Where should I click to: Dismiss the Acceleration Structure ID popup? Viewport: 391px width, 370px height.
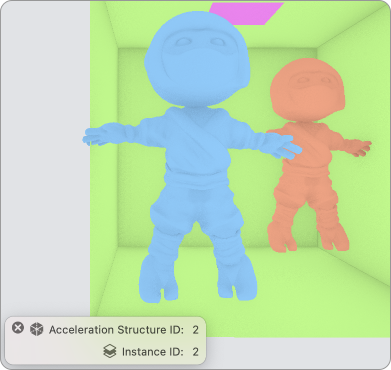coord(18,328)
